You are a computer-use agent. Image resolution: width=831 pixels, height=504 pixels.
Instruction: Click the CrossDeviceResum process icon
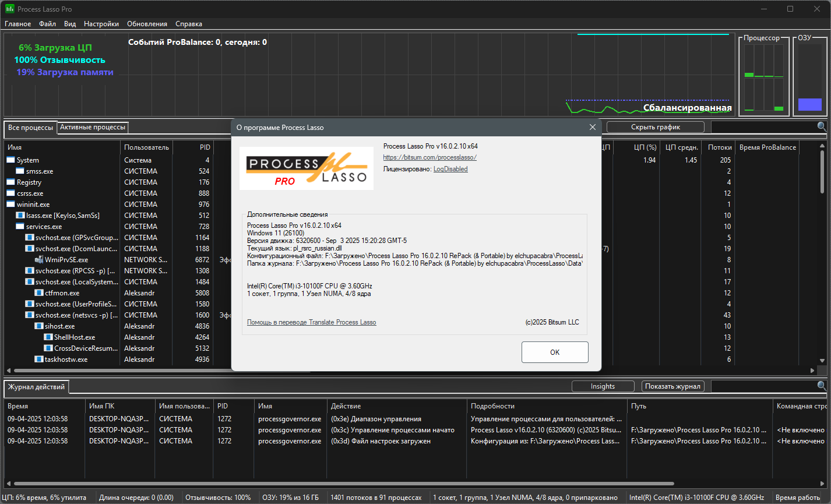coord(48,348)
